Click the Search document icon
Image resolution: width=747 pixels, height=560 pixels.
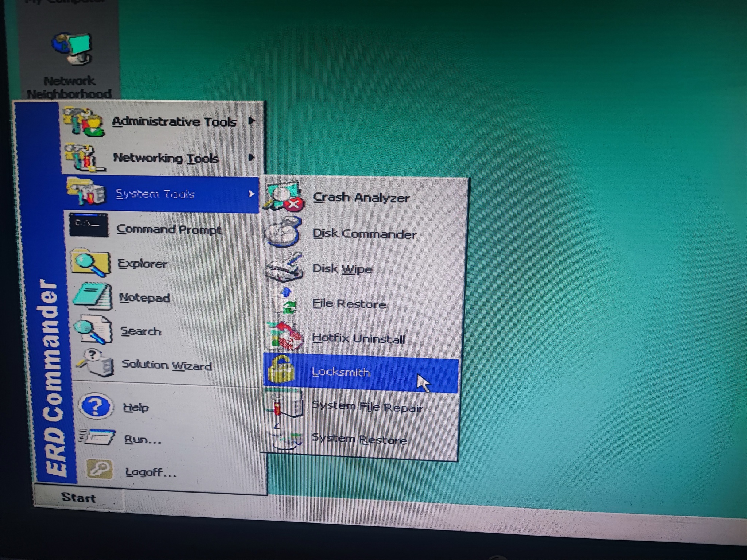(94, 330)
